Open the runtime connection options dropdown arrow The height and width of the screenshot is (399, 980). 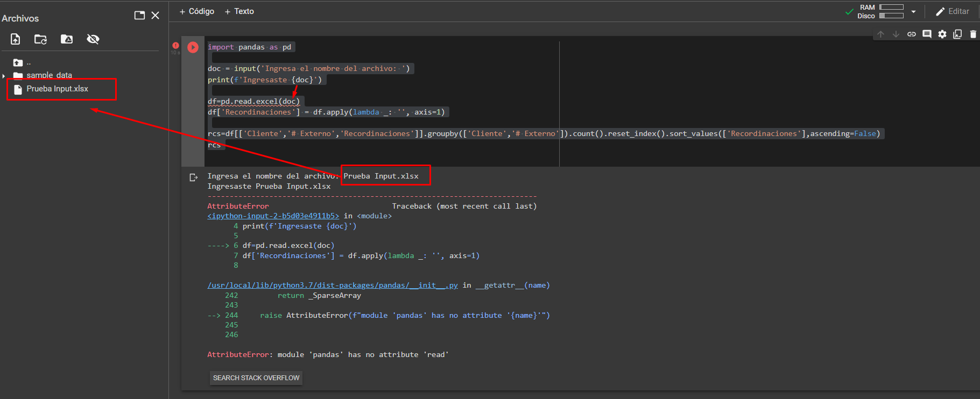(x=913, y=11)
